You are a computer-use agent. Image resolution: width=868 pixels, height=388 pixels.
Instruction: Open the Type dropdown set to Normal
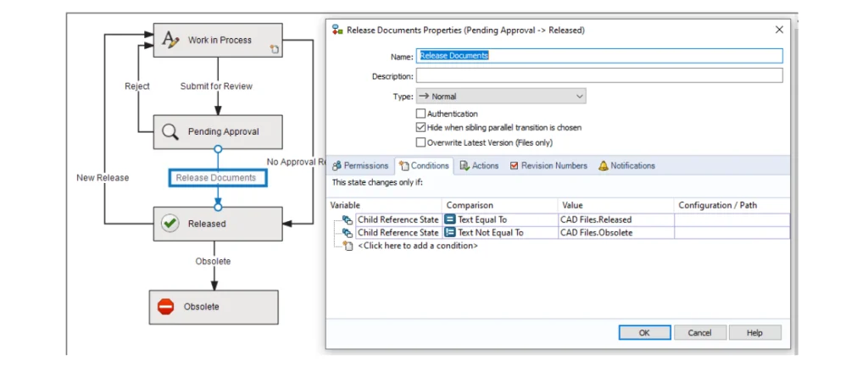500,97
